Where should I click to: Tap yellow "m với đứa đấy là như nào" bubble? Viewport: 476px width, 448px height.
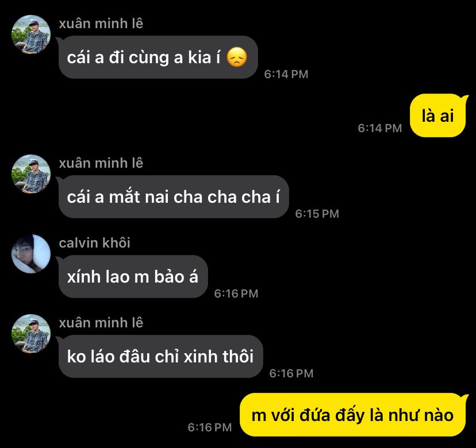(353, 415)
